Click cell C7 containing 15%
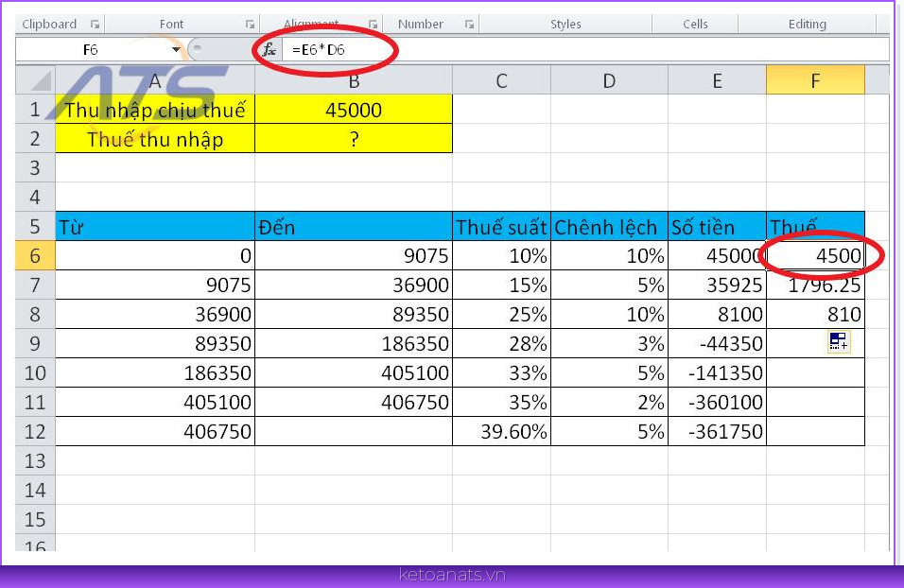The width and height of the screenshot is (904, 588). coord(501,285)
